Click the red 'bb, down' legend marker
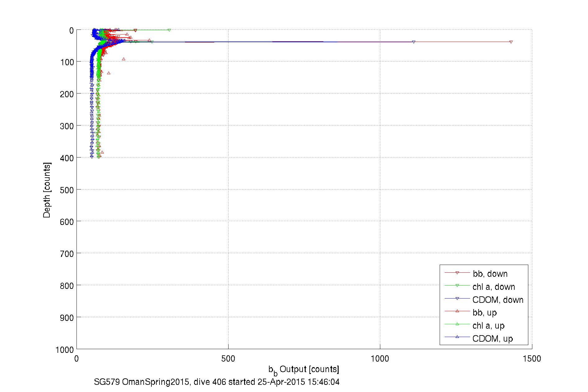Viewport: 588px width, 392px height. [457, 273]
